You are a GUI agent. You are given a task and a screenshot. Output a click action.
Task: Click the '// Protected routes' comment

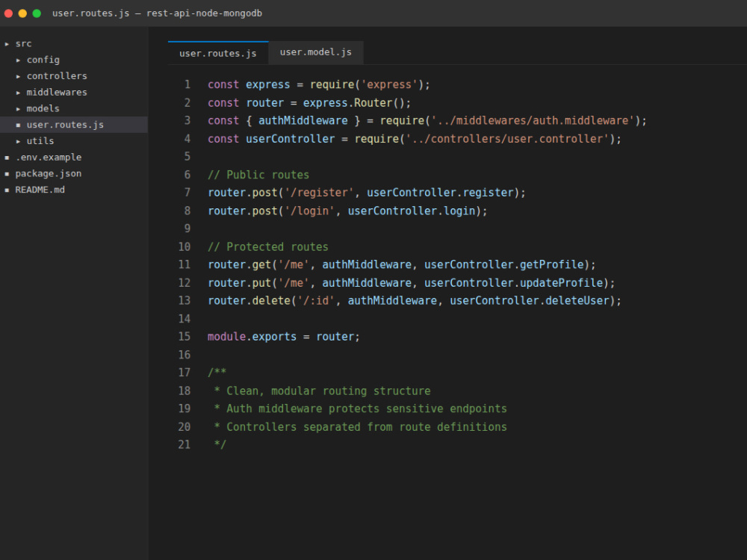267,247
